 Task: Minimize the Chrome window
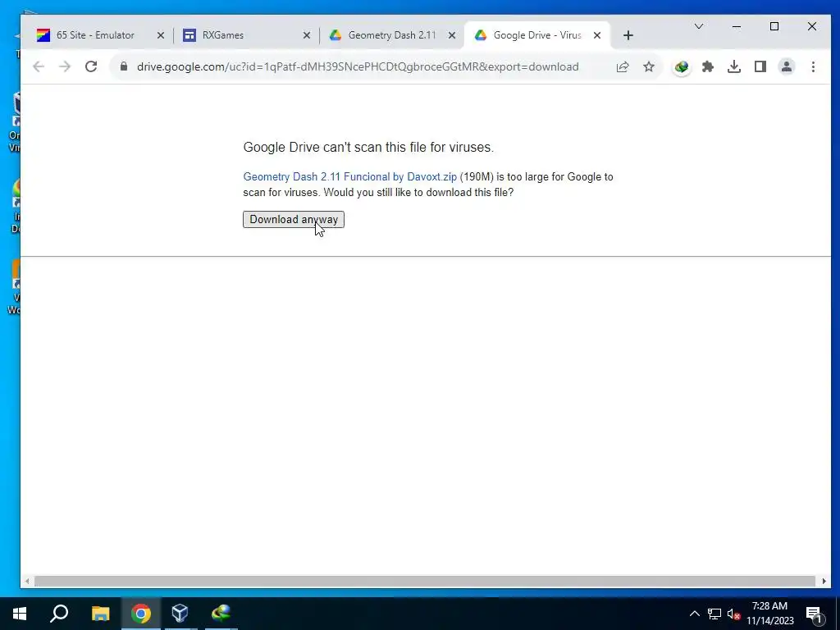click(x=737, y=26)
